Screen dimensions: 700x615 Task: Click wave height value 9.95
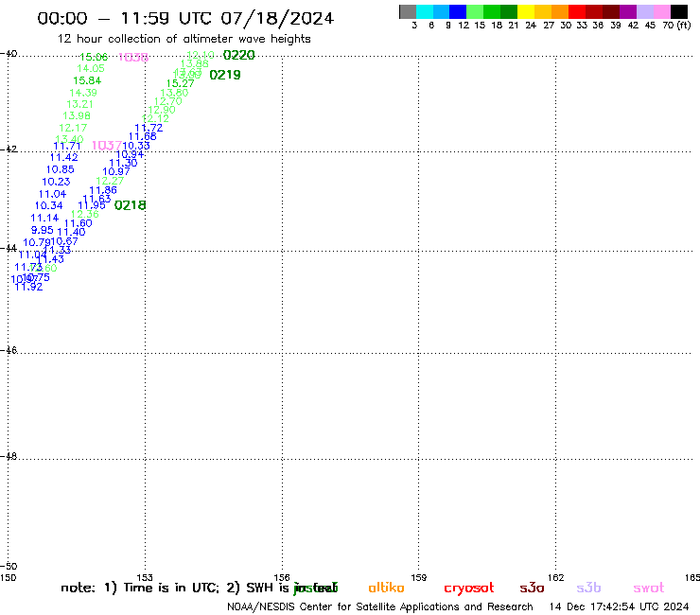[42, 230]
